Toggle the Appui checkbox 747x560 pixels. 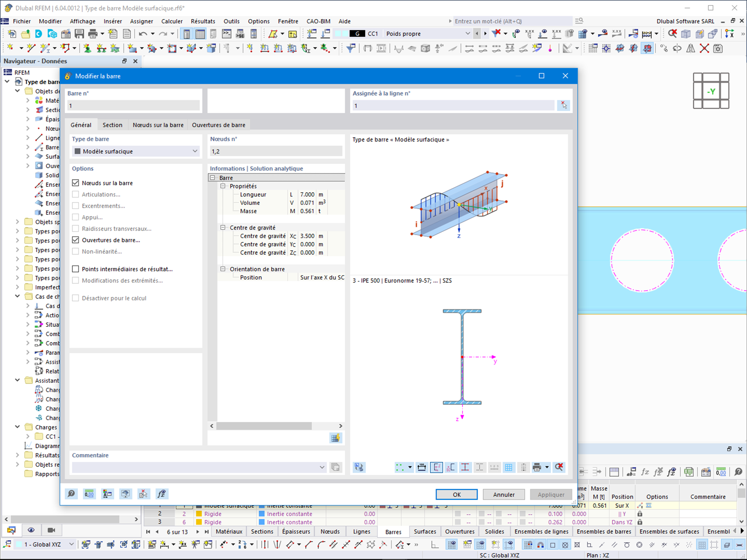click(76, 217)
